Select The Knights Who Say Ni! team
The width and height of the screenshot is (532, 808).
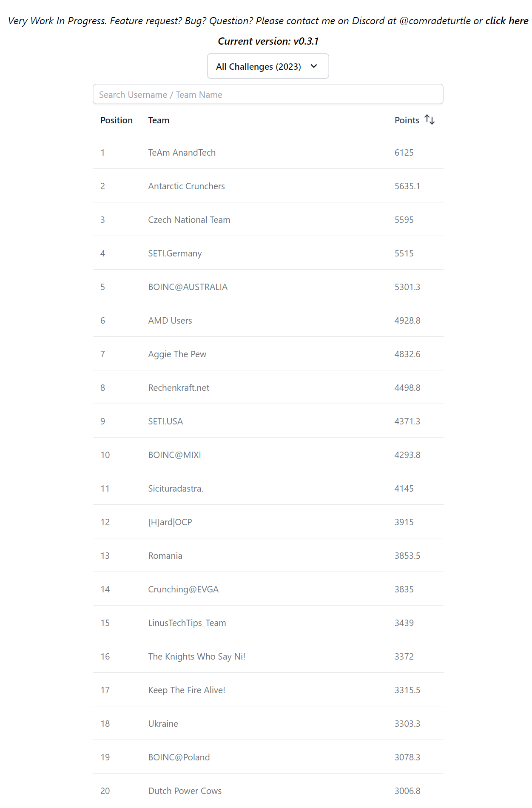coord(196,657)
